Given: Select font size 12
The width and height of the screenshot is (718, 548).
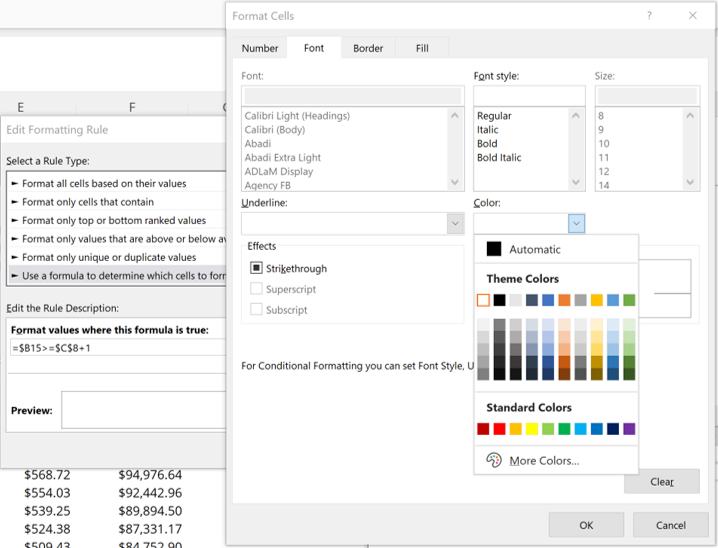Looking at the screenshot, I should click(x=604, y=172).
